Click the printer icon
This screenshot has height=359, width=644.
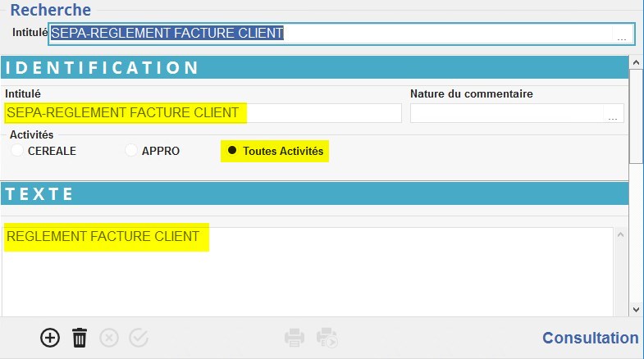pos(295,338)
